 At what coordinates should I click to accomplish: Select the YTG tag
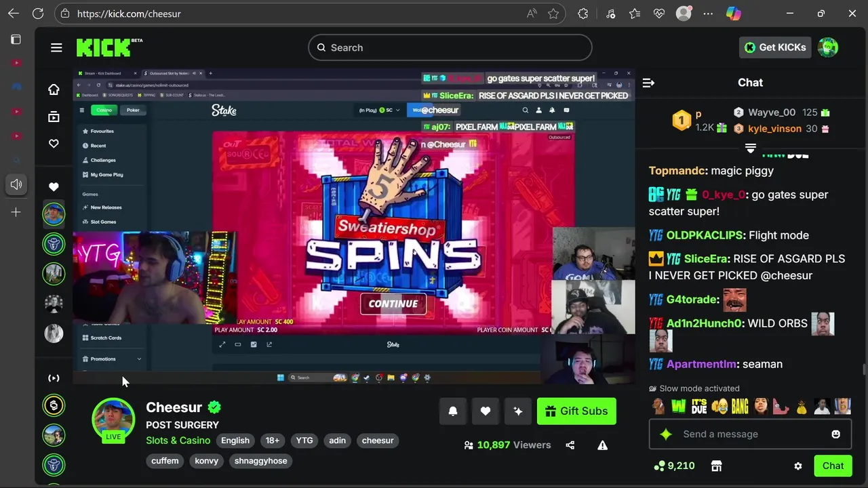click(304, 441)
